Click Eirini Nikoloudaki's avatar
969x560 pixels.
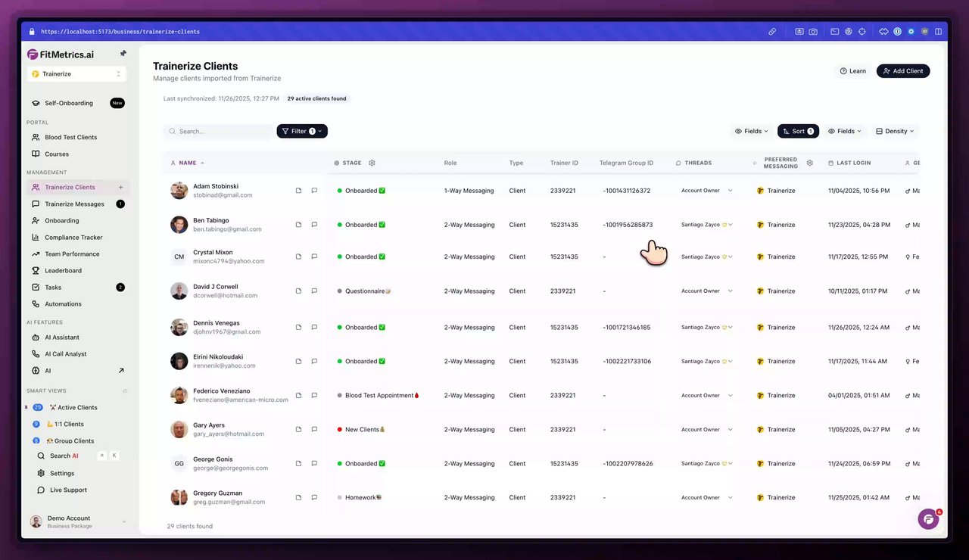click(179, 361)
